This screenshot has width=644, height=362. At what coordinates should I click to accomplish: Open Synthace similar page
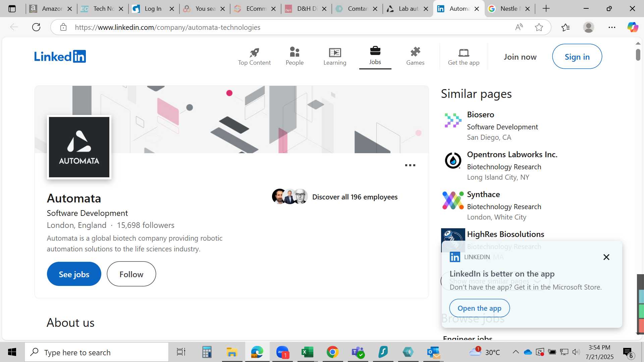coord(483,194)
